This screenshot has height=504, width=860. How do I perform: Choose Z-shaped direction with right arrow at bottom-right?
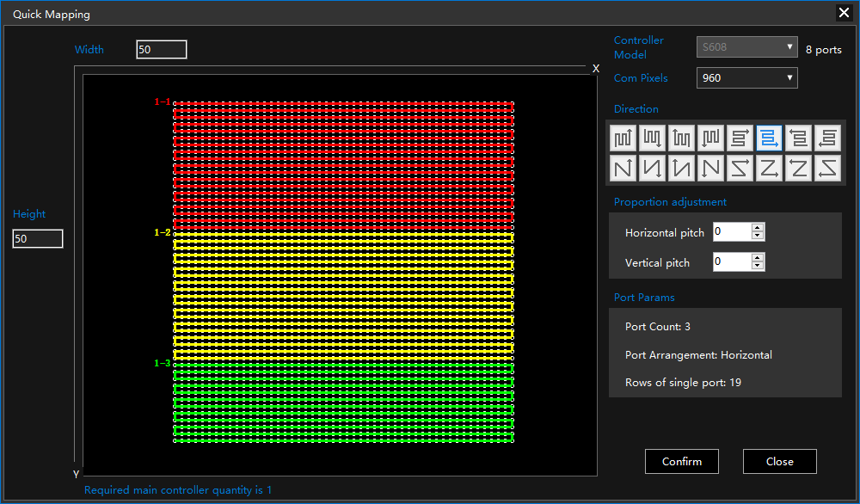769,168
